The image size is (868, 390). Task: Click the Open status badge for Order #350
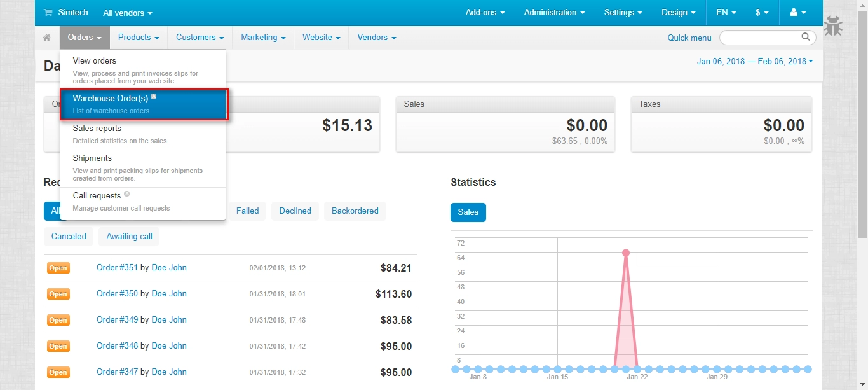58,295
